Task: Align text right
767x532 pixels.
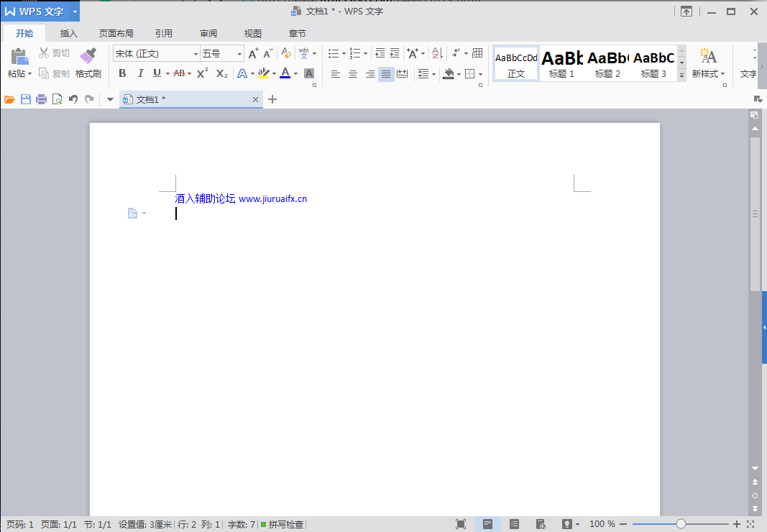Action: pyautogui.click(x=369, y=74)
